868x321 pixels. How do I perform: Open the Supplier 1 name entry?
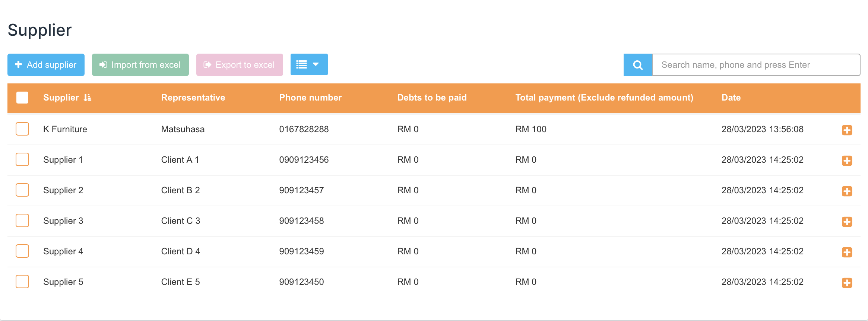click(63, 160)
